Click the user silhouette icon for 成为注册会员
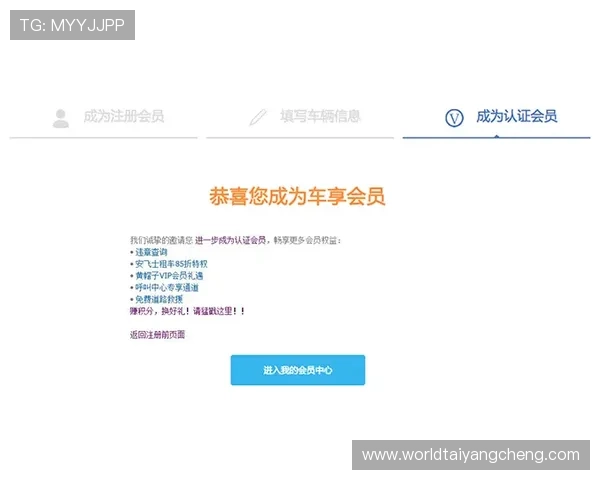600x480 pixels. point(60,118)
